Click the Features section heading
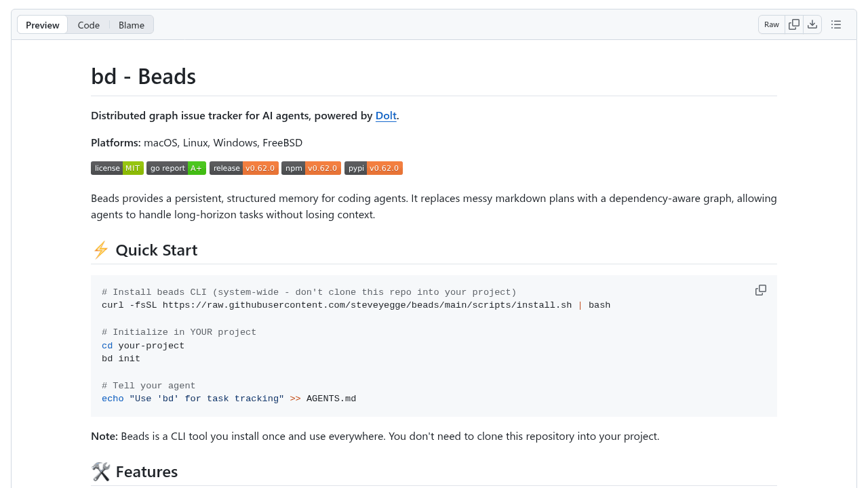 click(146, 471)
